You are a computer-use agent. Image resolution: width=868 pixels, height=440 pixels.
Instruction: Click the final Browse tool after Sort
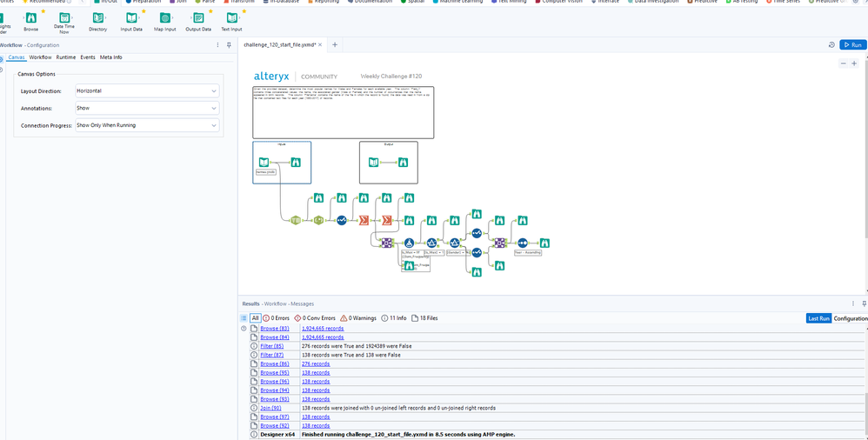[544, 243]
